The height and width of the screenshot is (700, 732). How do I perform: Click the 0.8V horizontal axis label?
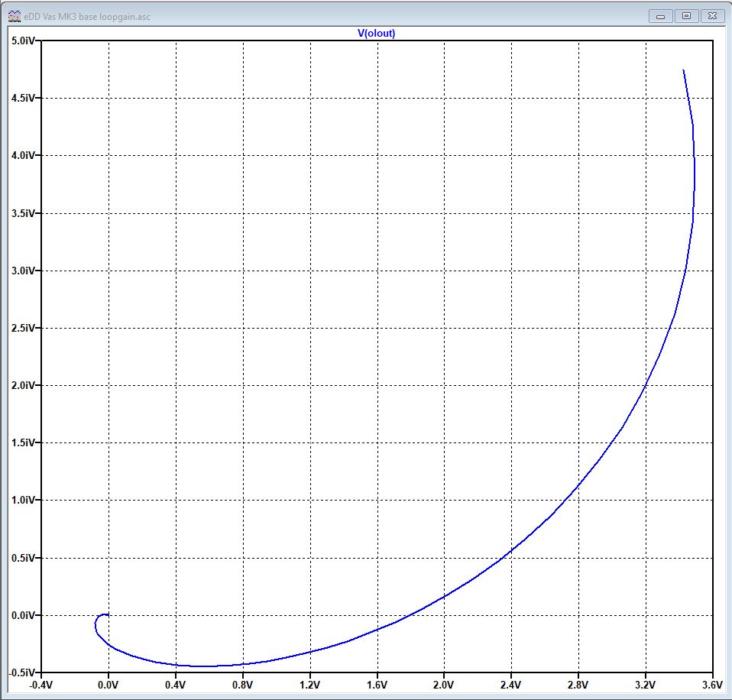pyautogui.click(x=242, y=685)
